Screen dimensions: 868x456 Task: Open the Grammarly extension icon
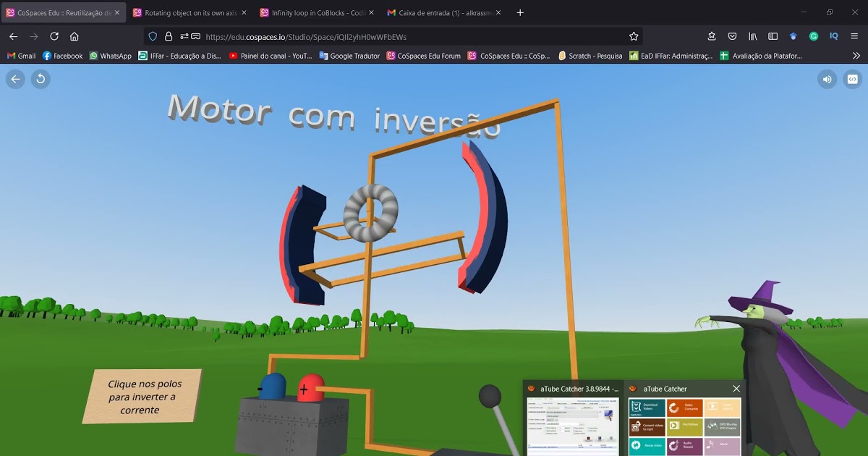pyautogui.click(x=814, y=36)
